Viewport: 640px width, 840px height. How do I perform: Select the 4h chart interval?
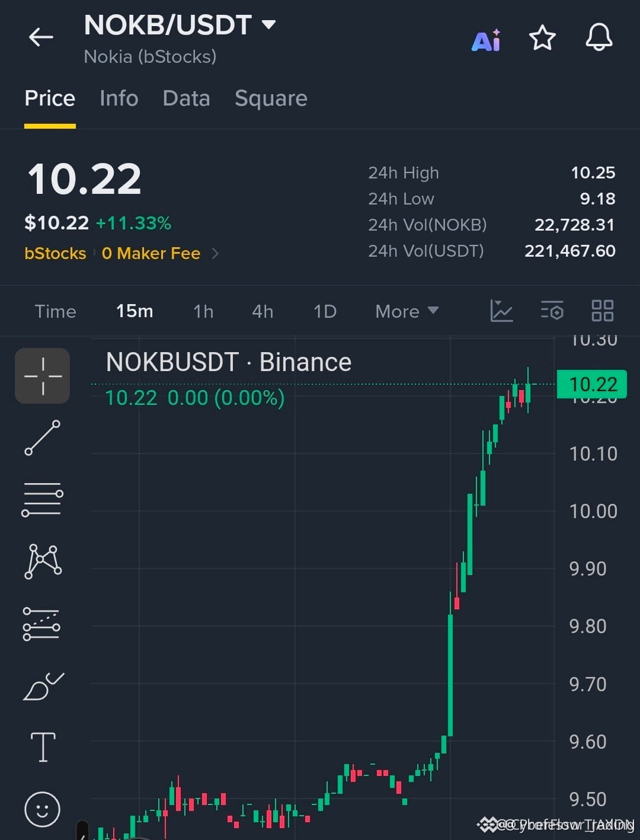(263, 311)
